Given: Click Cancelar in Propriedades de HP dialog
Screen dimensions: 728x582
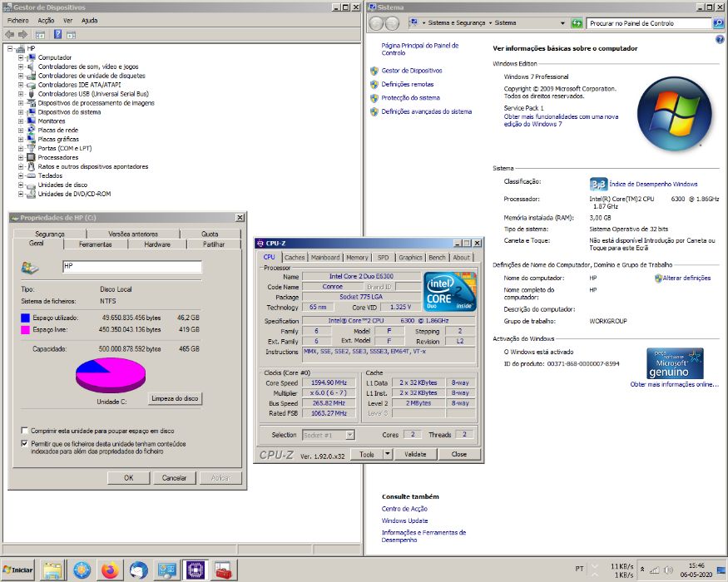Looking at the screenshot, I should (x=174, y=477).
